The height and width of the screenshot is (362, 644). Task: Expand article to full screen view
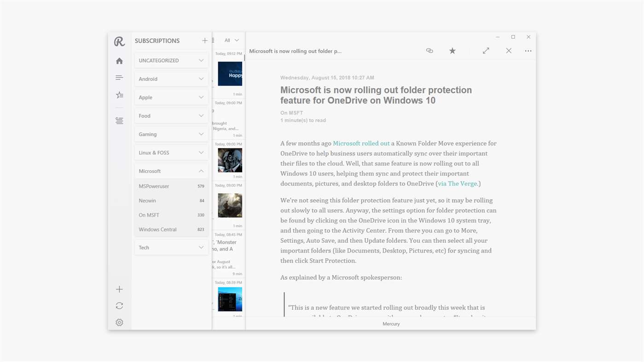(486, 51)
